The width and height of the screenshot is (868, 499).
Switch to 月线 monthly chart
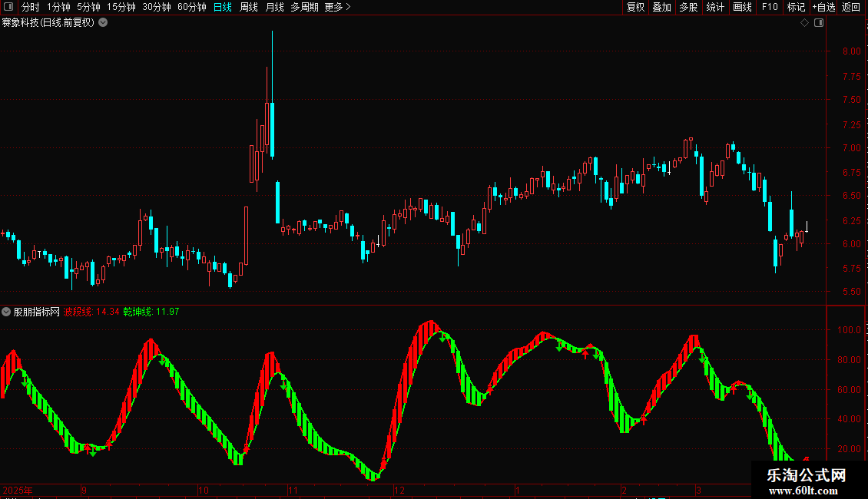click(x=274, y=7)
